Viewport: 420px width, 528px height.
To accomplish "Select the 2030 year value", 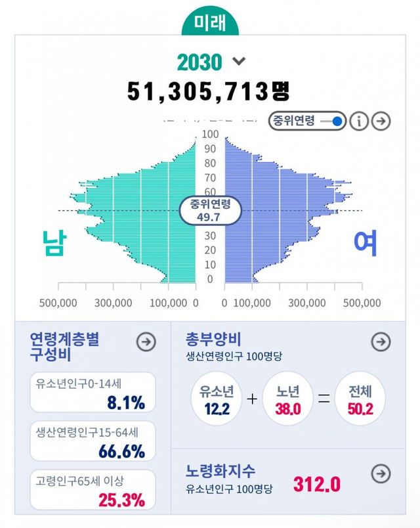I will [x=199, y=62].
